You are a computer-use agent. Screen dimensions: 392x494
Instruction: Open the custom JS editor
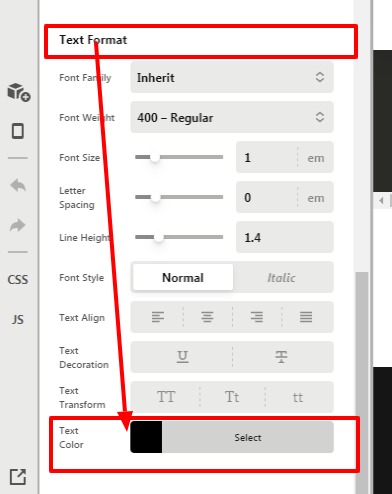[18, 320]
